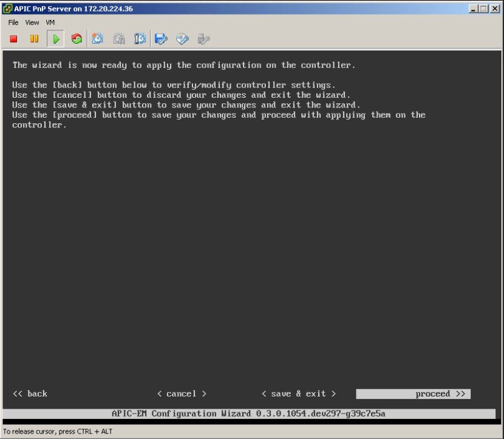Maximize the APIC PnP Server window
This screenshot has height=439, width=504.
pyautogui.click(x=483, y=9)
